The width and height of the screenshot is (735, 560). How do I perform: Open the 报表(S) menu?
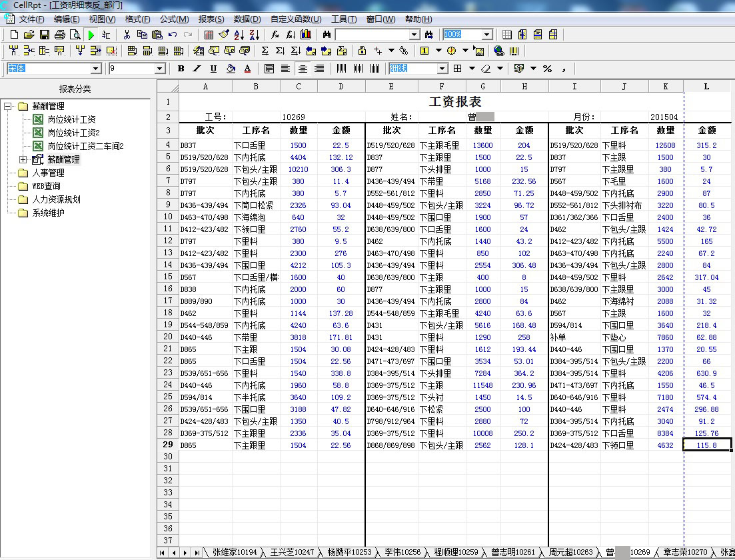(x=211, y=19)
